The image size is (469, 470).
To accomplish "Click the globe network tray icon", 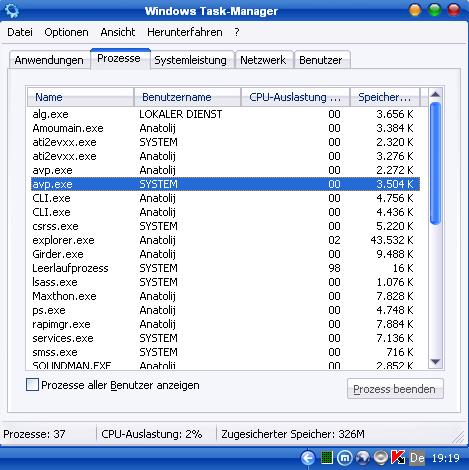I will point(363,458).
